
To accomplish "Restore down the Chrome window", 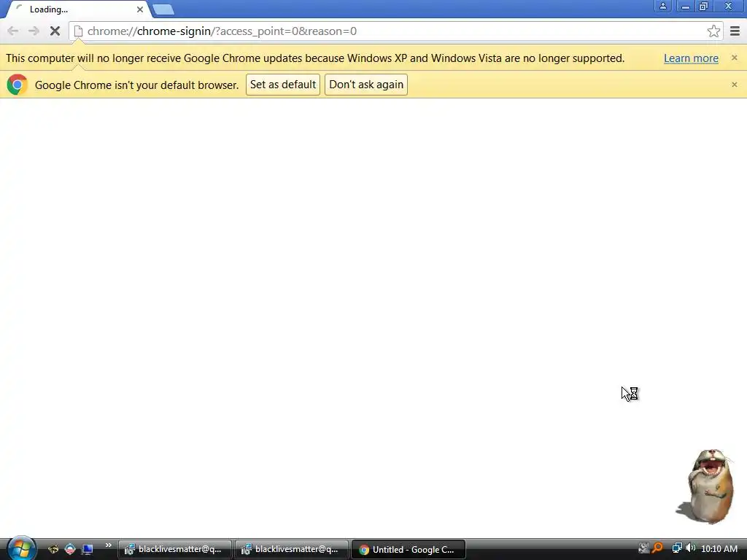I will [703, 6].
